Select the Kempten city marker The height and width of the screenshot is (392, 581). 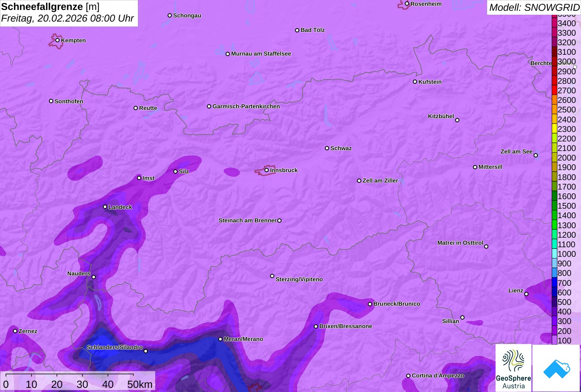[58, 40]
